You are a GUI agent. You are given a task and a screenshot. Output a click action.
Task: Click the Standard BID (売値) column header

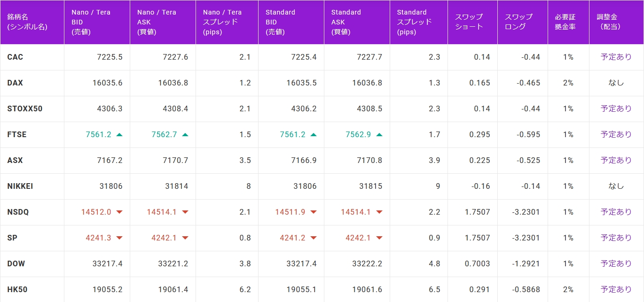click(291, 22)
